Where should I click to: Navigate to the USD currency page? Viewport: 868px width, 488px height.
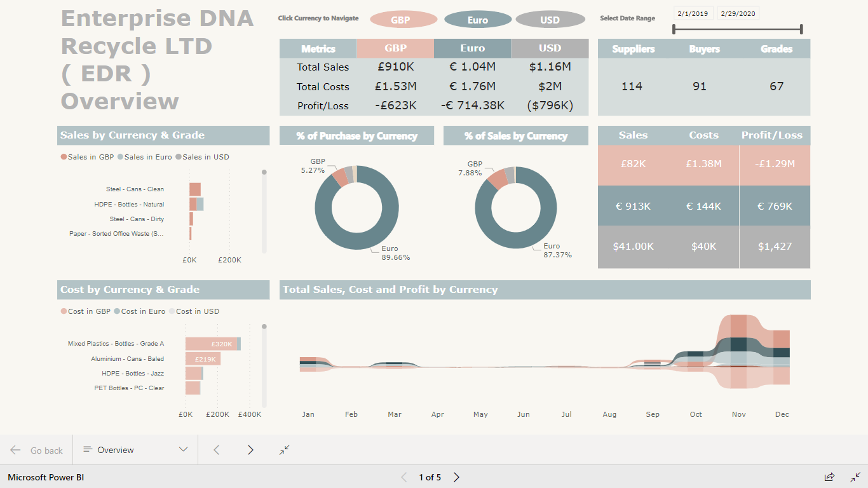pyautogui.click(x=550, y=20)
